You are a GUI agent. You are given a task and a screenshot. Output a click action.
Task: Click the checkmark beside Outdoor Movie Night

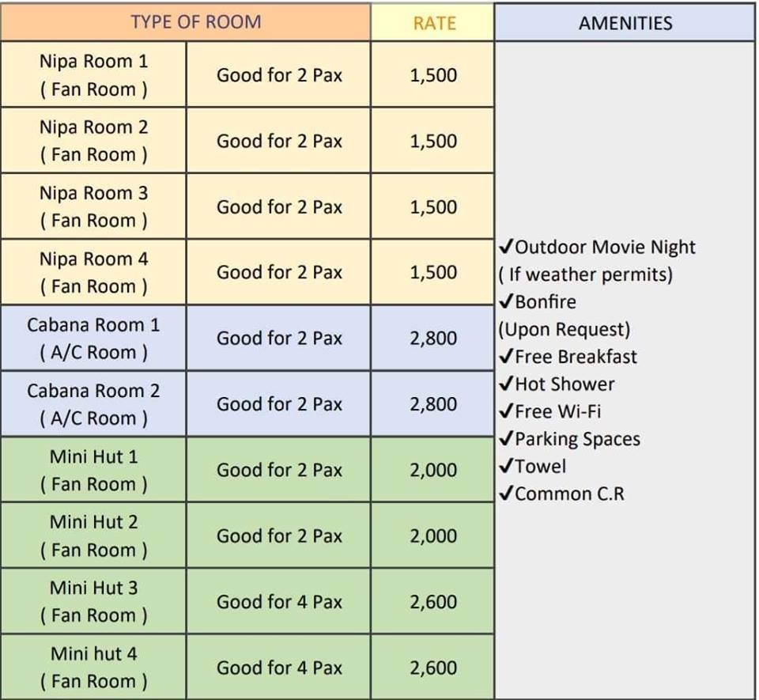[507, 248]
